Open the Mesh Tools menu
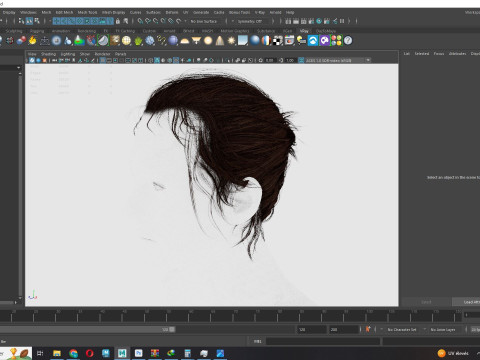The height and width of the screenshot is (360, 480). (x=87, y=12)
